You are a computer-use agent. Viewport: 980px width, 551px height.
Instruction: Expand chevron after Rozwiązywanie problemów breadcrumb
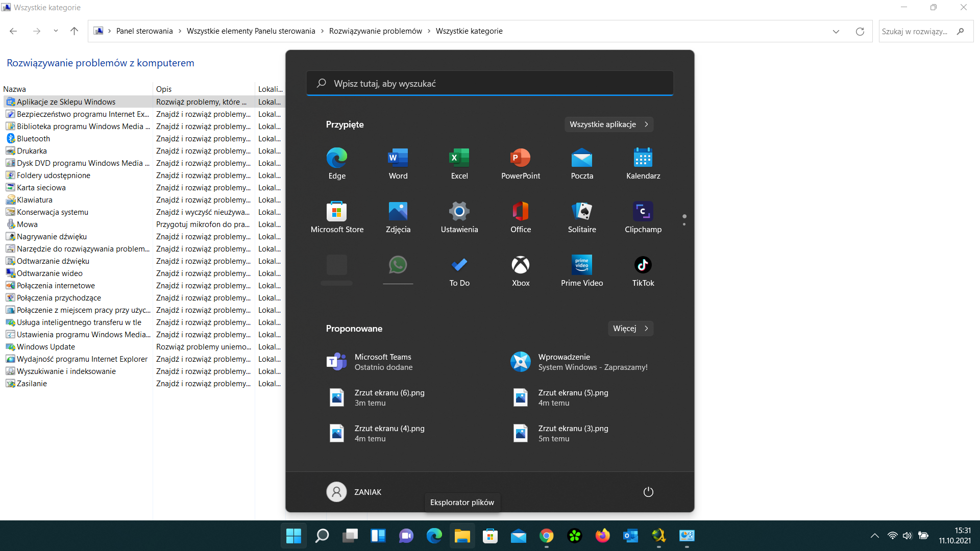(429, 31)
